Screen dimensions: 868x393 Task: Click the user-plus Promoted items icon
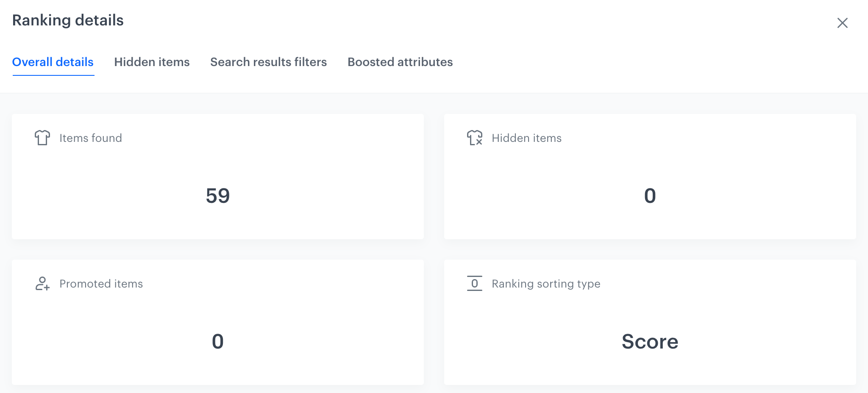pos(42,283)
